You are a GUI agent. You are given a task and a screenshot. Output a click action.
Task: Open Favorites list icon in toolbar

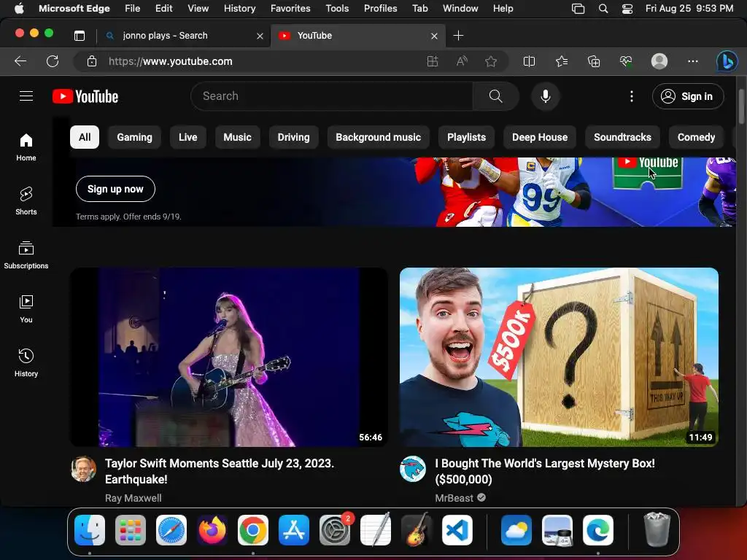562,61
